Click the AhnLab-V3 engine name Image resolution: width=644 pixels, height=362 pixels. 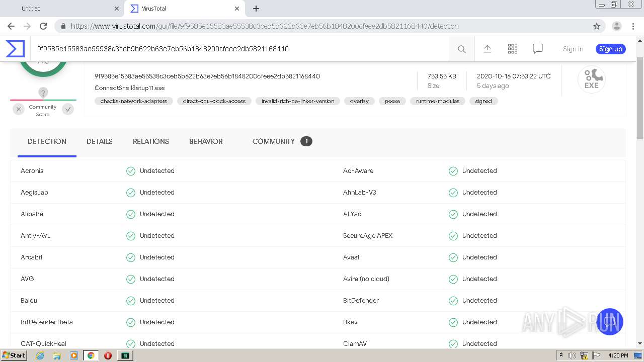(360, 193)
